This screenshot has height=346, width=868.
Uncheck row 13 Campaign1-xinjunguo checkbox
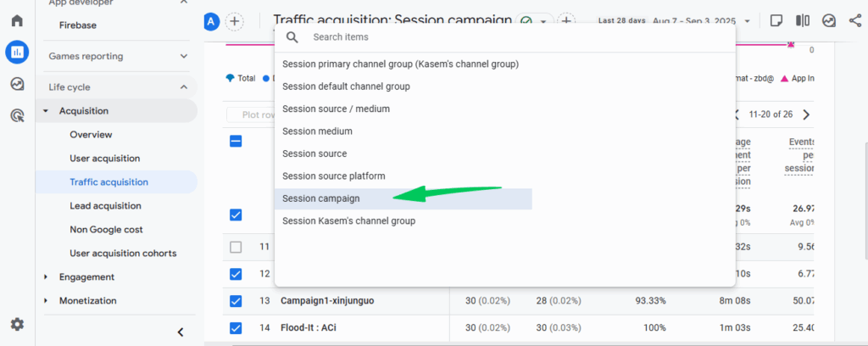click(236, 301)
